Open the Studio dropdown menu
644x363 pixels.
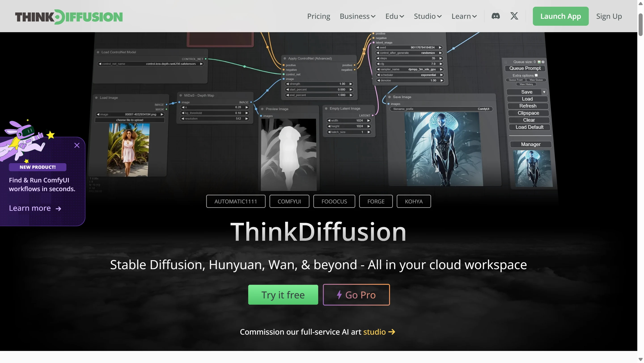pos(427,16)
